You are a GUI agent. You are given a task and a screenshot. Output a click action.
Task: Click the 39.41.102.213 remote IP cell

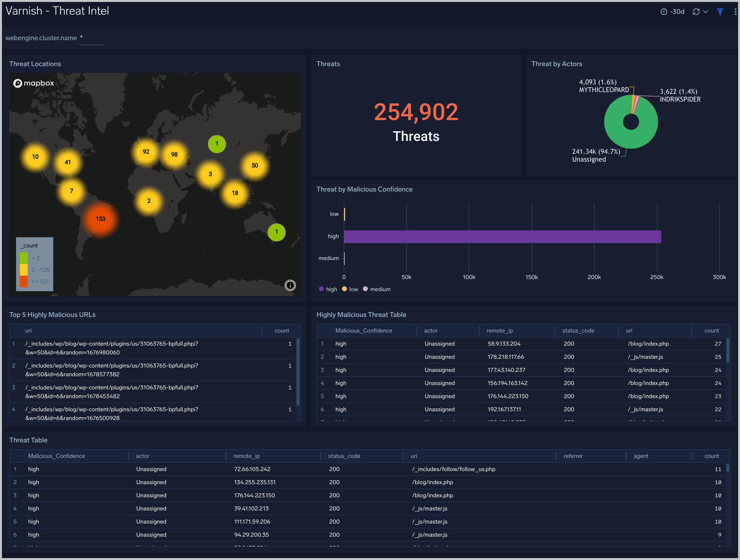click(x=251, y=508)
